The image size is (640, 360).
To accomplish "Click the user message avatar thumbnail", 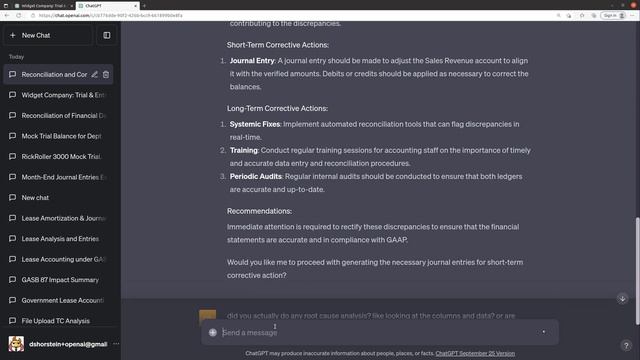I will (x=207, y=317).
